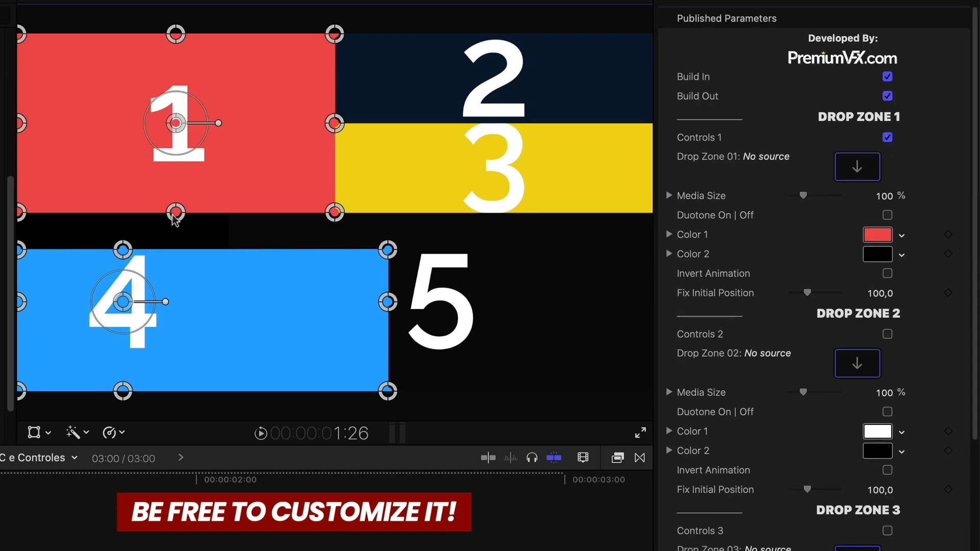
Task: Click black Color 2 swatch in Drop Zone 2
Action: click(878, 451)
